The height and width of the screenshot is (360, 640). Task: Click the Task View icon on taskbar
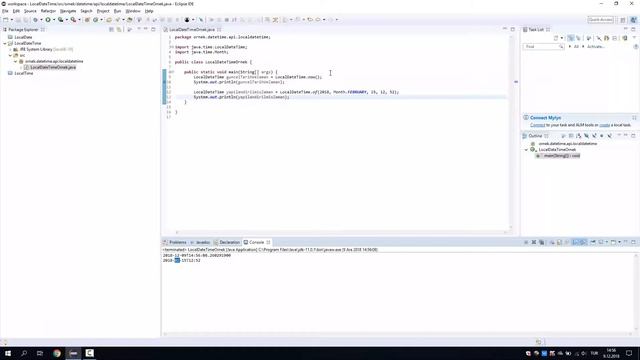pyautogui.click(x=40, y=353)
